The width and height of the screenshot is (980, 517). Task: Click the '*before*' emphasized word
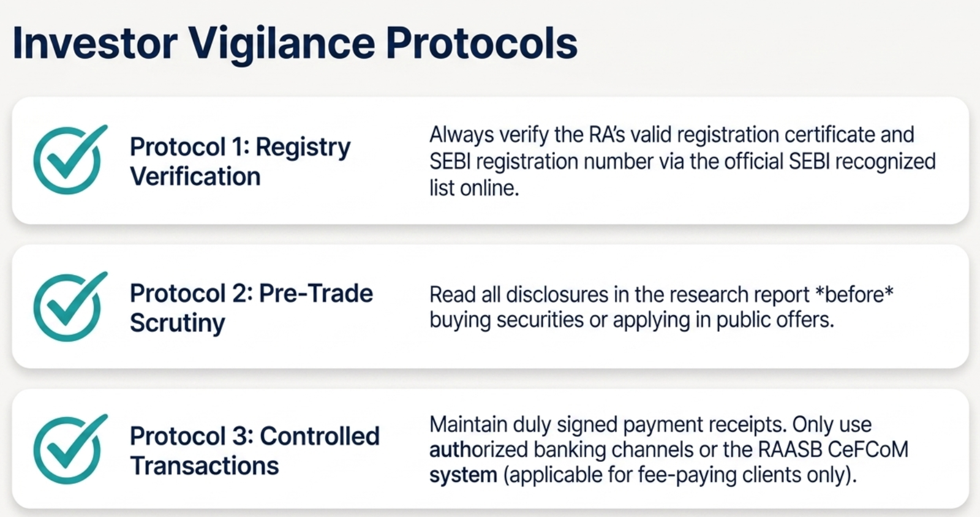point(854,295)
